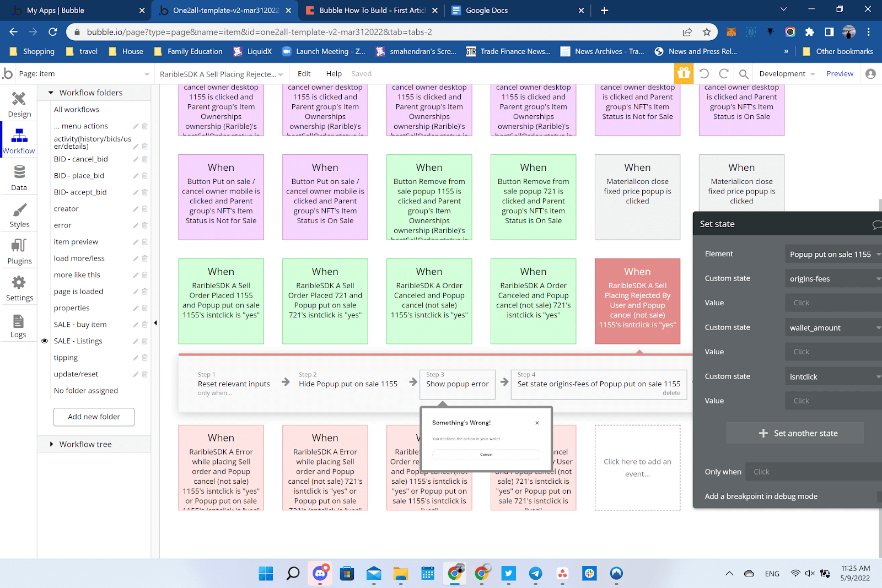Open the Styles section
This screenshot has height=588, width=882.
(19, 214)
